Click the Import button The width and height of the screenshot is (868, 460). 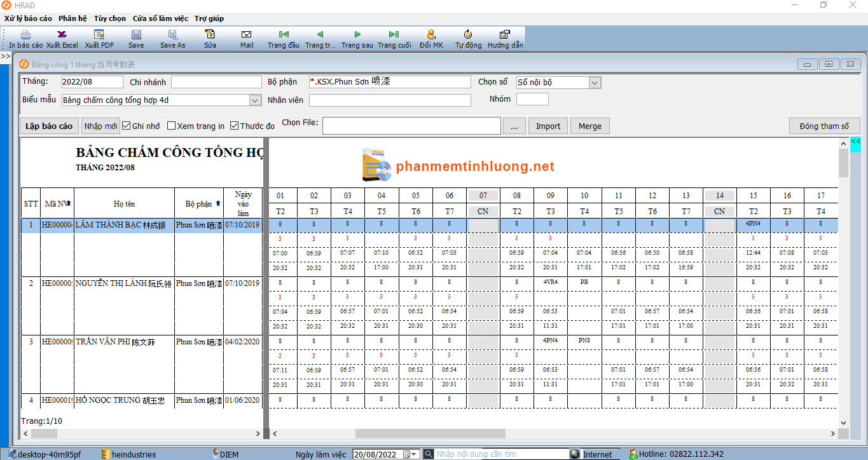click(x=548, y=126)
